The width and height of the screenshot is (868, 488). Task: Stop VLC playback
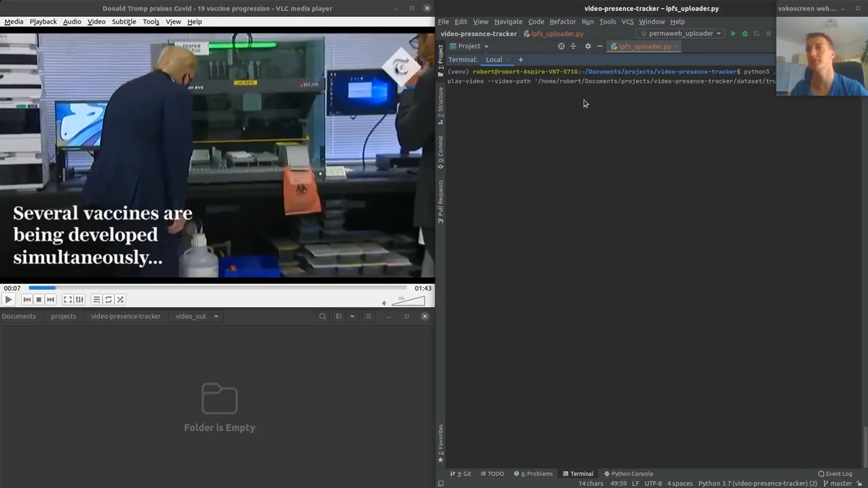(39, 300)
